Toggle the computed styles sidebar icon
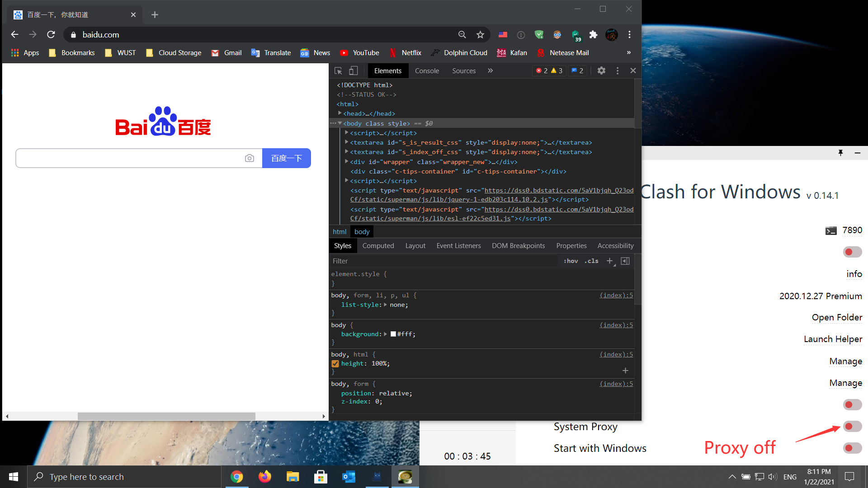The image size is (868, 488). click(625, 261)
